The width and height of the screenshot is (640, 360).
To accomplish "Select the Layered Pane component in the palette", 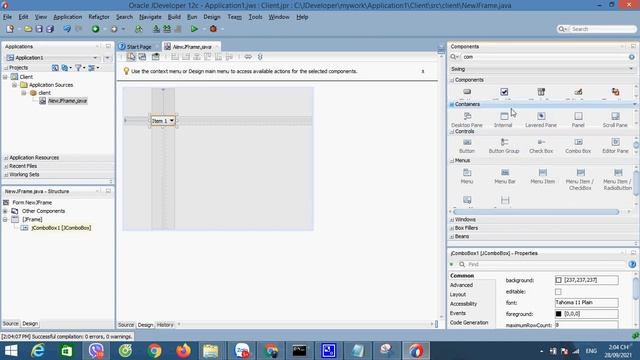I will point(541,120).
